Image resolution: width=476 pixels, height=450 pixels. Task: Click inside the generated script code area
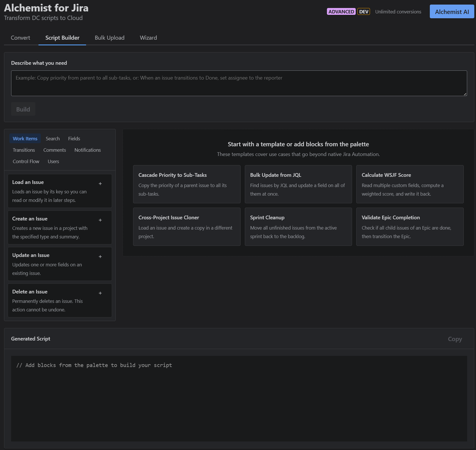click(x=239, y=399)
